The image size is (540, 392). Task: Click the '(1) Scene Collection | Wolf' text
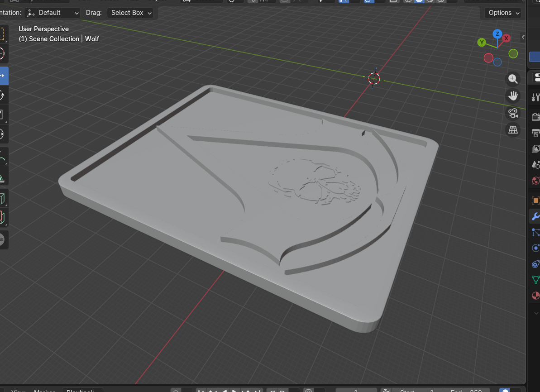pyautogui.click(x=59, y=39)
